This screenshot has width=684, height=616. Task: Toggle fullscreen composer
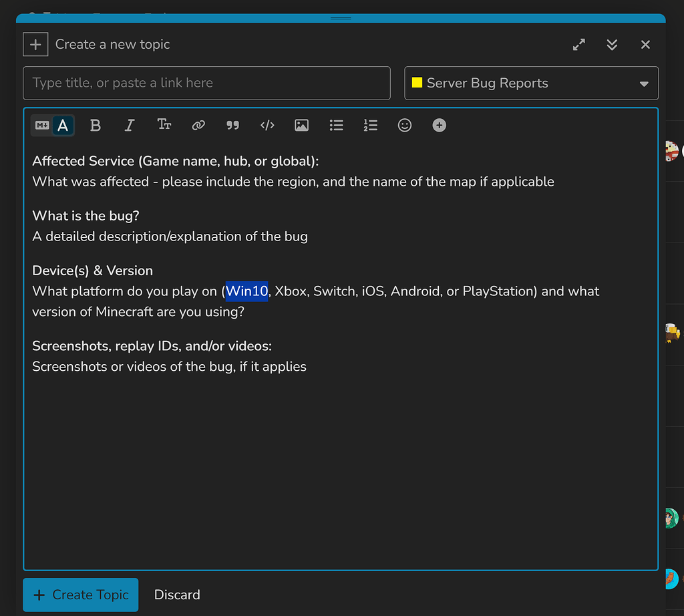click(579, 45)
